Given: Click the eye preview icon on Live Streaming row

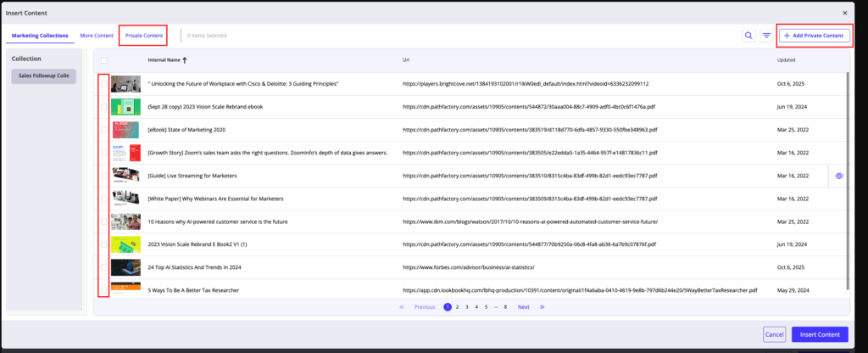Looking at the screenshot, I should (x=839, y=176).
